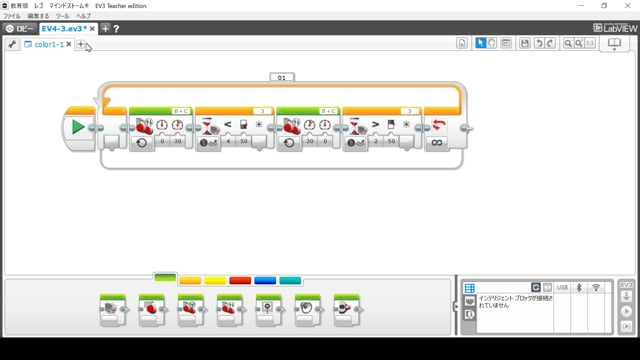Select the pointer Select tool

[480, 43]
